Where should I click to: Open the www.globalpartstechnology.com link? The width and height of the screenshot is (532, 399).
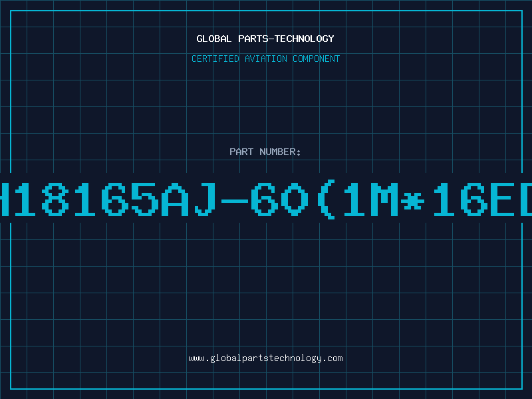(x=265, y=358)
